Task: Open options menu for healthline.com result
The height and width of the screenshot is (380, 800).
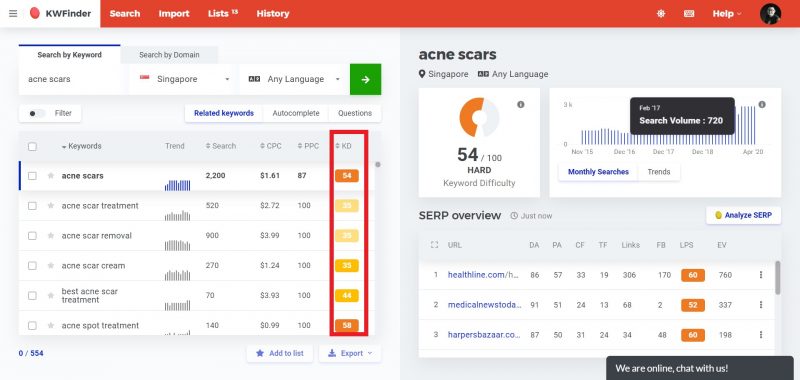Action: 761,275
